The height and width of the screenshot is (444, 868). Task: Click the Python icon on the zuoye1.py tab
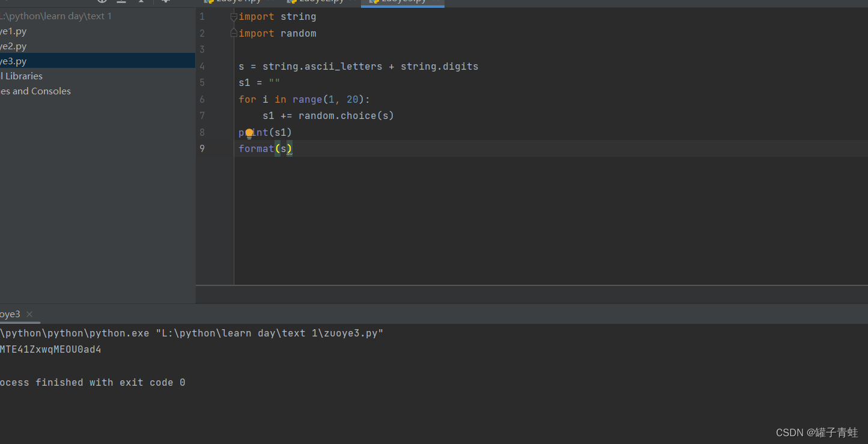pos(209,1)
